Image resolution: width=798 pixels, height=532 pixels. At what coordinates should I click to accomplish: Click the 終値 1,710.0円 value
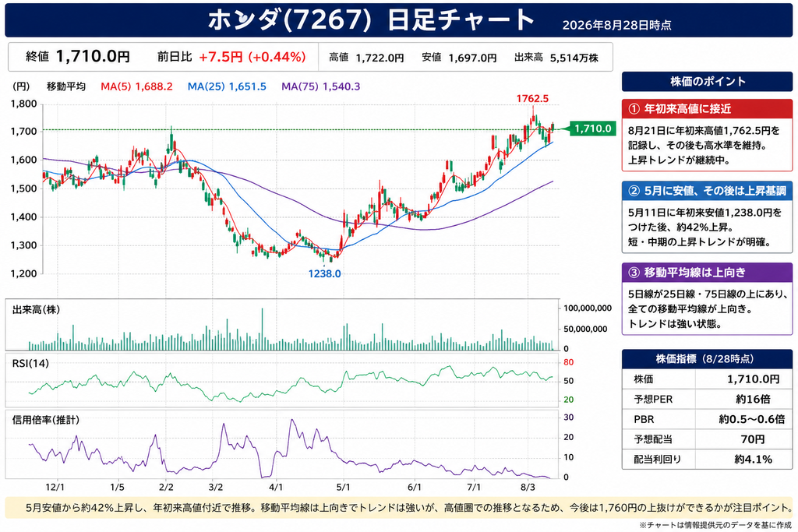pos(78,56)
